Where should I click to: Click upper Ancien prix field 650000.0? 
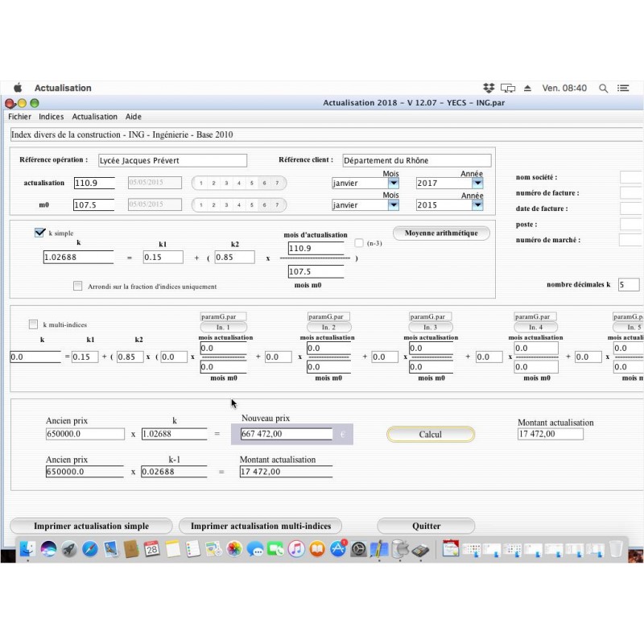(85, 434)
